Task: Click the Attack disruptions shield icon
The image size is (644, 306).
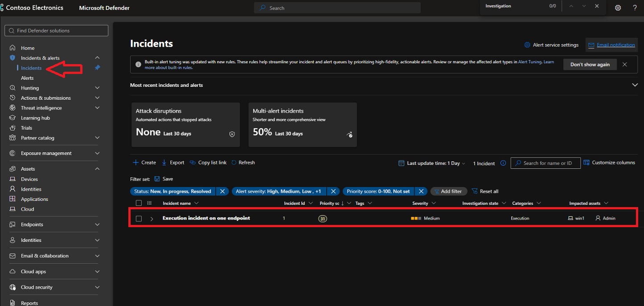Action: point(232,134)
